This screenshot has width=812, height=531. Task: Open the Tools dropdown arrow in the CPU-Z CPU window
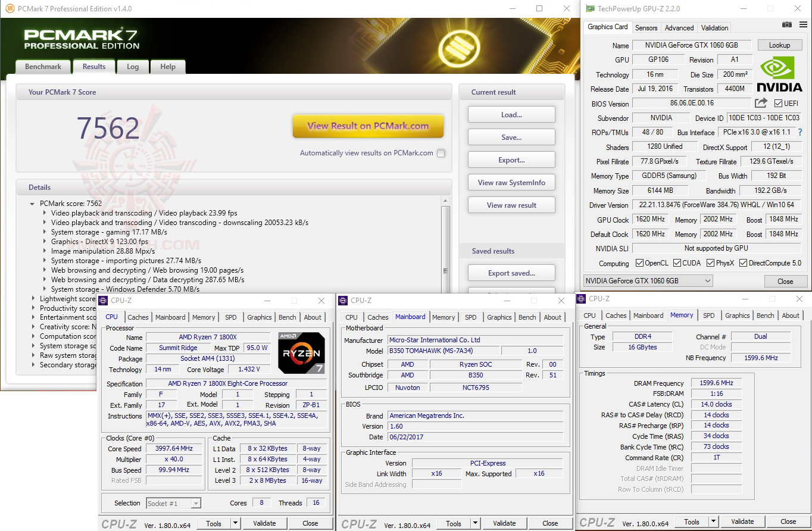[235, 524]
